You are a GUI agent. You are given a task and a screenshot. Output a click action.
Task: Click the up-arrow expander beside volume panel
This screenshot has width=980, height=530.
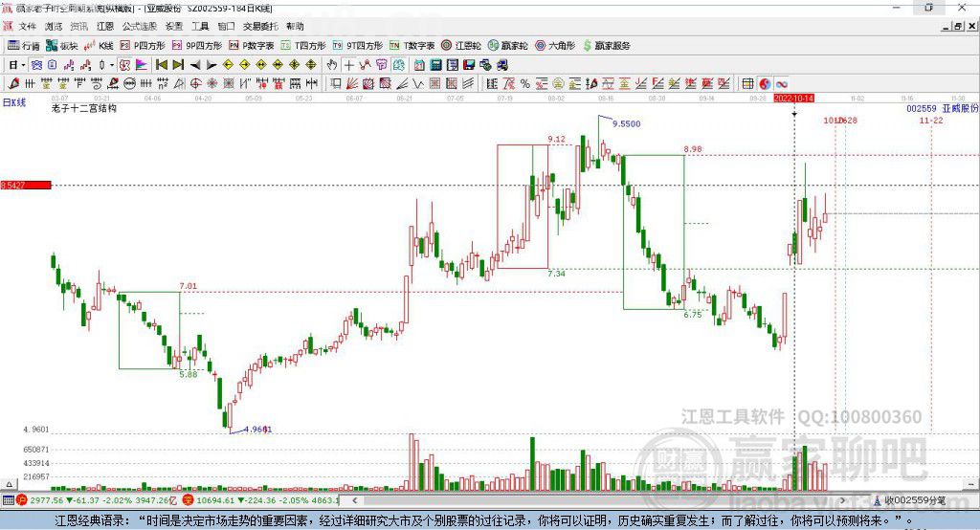click(x=9, y=484)
